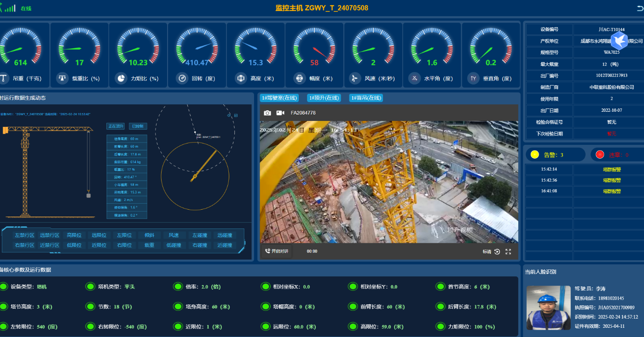Image resolution: width=644 pixels, height=337 pixels.
Task: Toggle the 已控制 status button
Action: [x=138, y=126]
